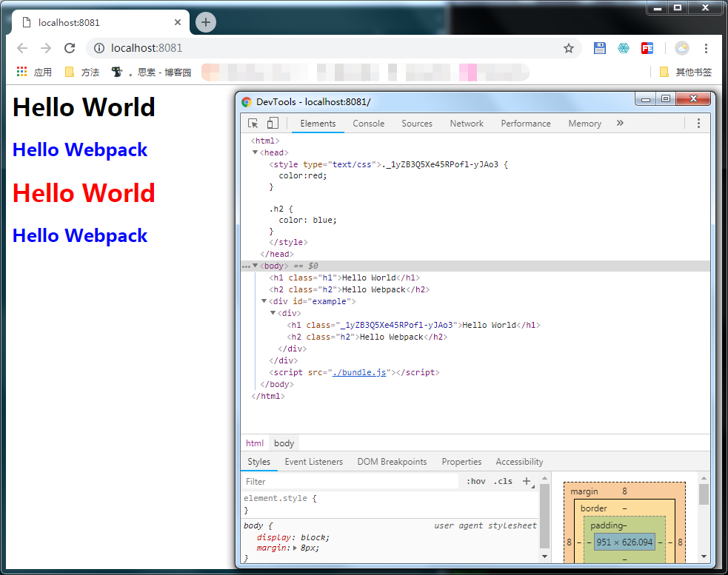This screenshot has height=575, width=728.
Task: Click the browser reload button
Action: point(70,48)
